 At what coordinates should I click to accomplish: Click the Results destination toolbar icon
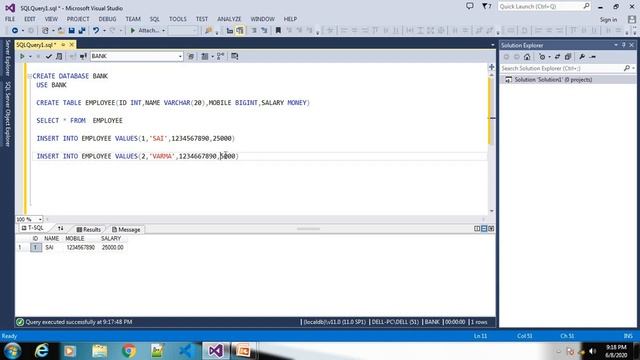coord(205,56)
